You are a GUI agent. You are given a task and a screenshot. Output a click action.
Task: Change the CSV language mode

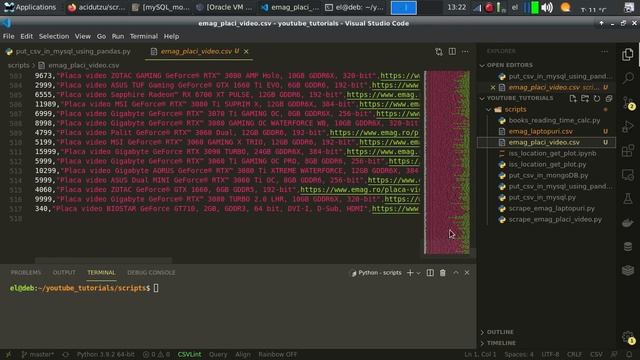(x=596, y=354)
